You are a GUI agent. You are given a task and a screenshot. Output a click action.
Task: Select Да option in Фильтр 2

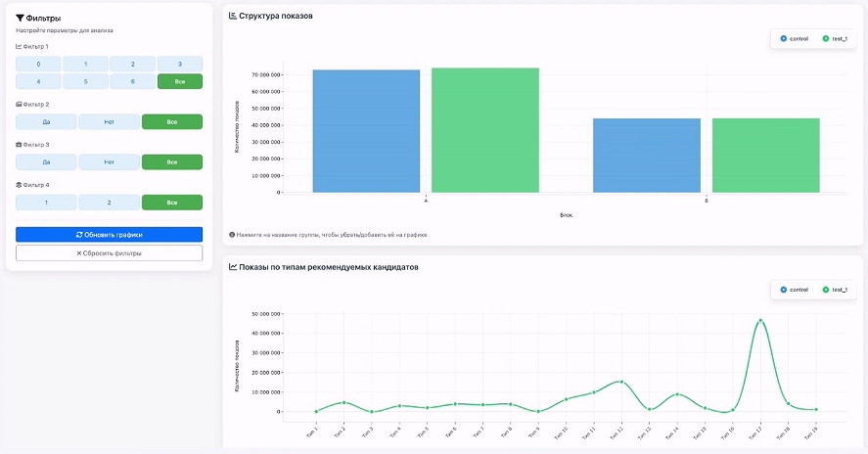point(46,121)
